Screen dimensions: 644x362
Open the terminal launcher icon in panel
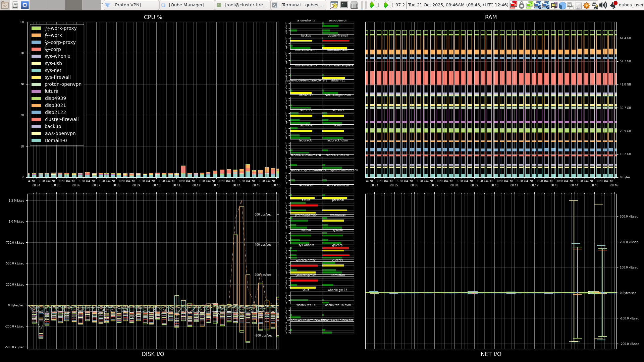(344, 5)
